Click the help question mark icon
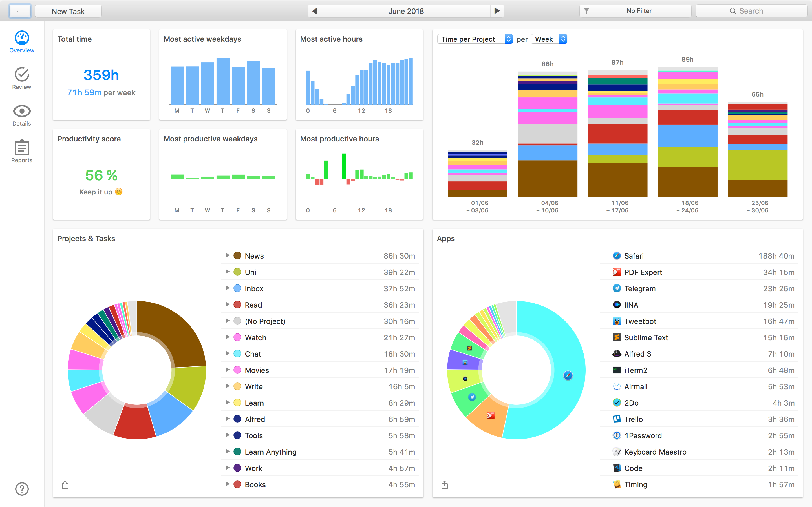The height and width of the screenshot is (507, 812). (22, 489)
